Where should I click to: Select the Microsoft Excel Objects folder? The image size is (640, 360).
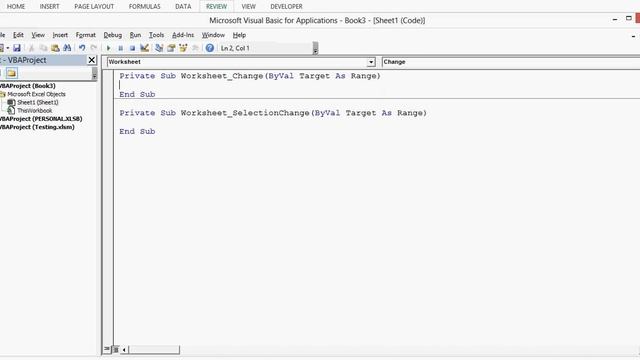tap(36, 94)
